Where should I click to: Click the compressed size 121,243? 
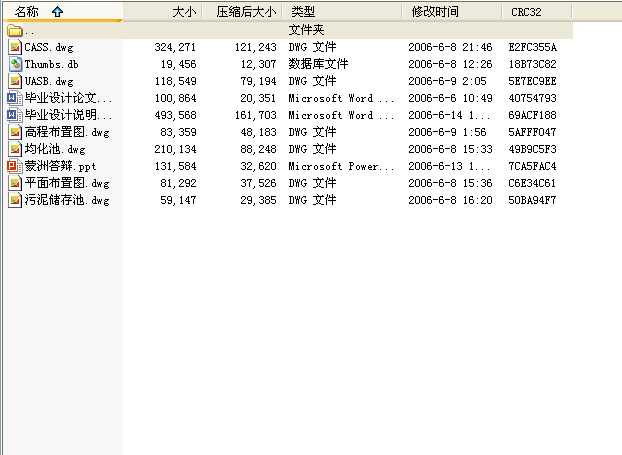click(255, 48)
